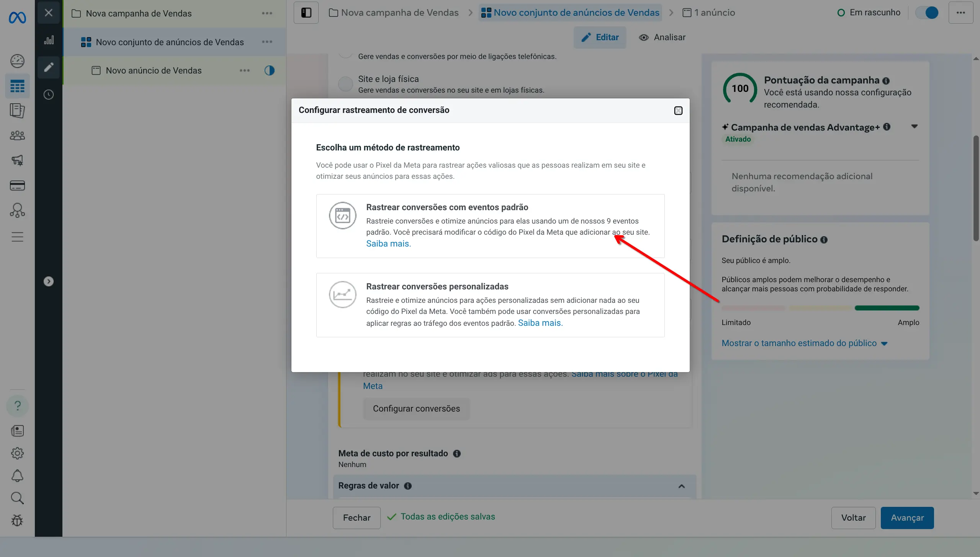
Task: Close the editor with the X icon
Action: click(49, 13)
